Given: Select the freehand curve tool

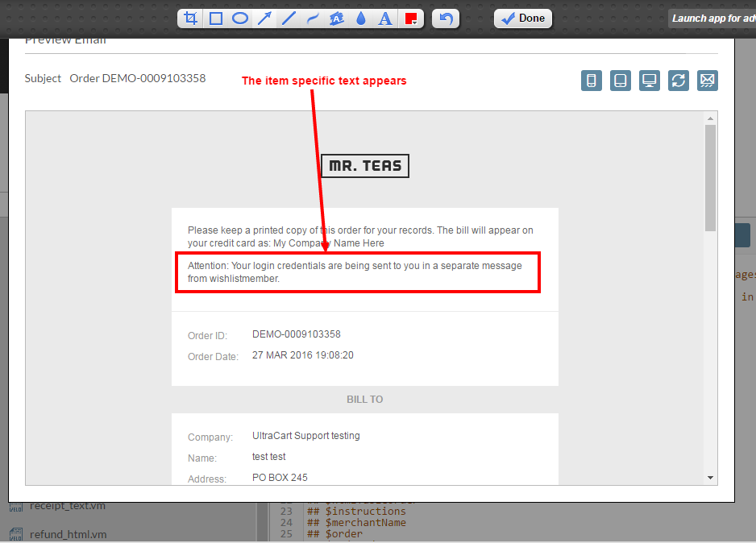Looking at the screenshot, I should tap(313, 19).
